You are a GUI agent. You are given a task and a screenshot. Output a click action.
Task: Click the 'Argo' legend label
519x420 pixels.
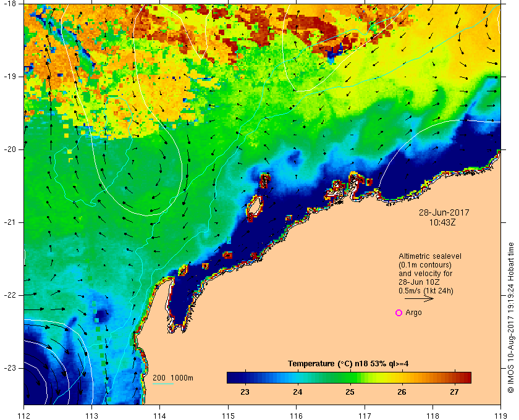[413, 313]
